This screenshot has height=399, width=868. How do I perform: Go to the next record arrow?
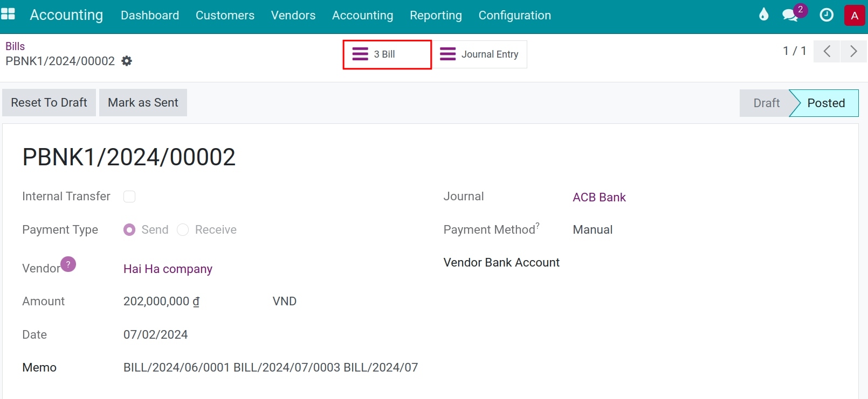pyautogui.click(x=853, y=51)
